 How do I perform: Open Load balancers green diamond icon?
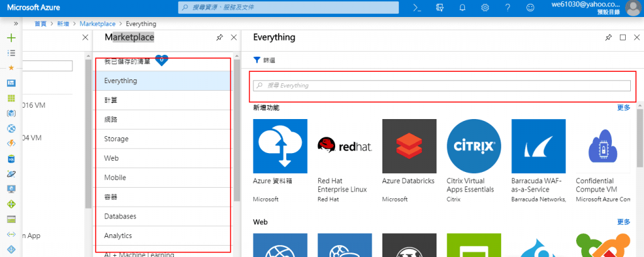(11, 204)
